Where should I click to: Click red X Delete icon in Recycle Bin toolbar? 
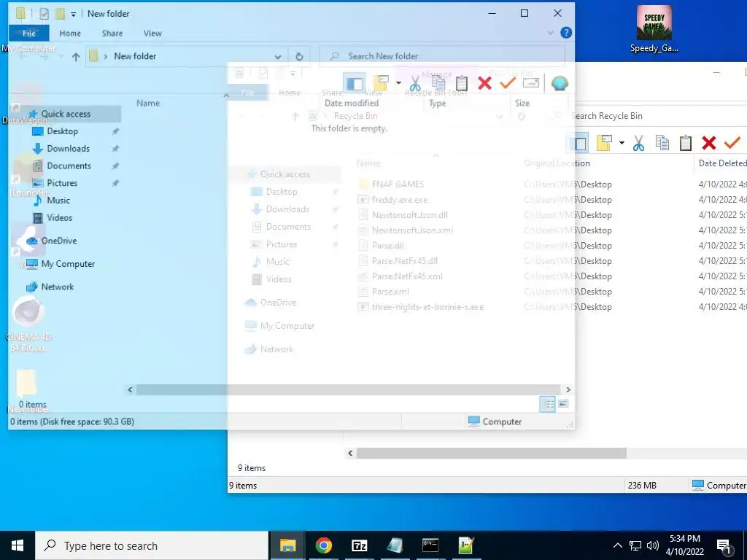(708, 143)
